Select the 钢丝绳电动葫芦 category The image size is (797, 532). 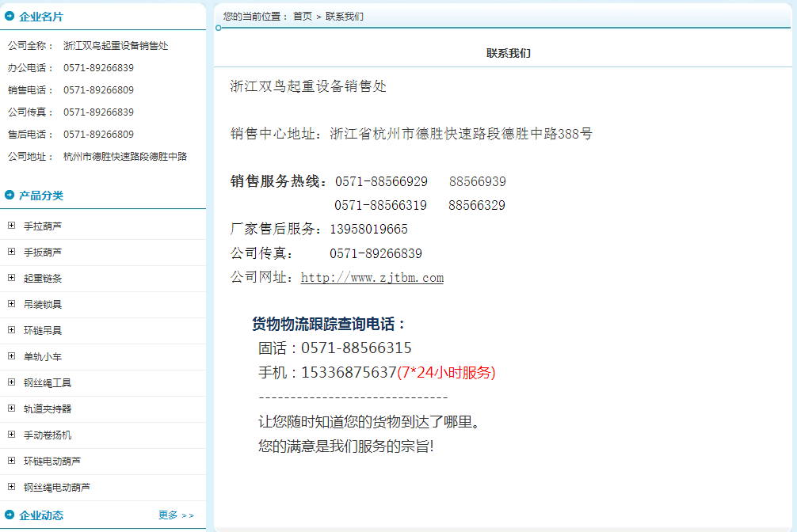point(57,488)
